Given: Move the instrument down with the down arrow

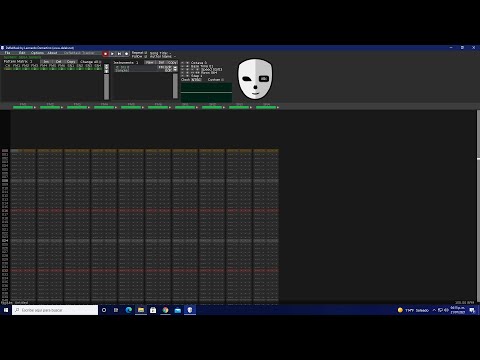Looking at the screenshot, I should [x=175, y=70].
